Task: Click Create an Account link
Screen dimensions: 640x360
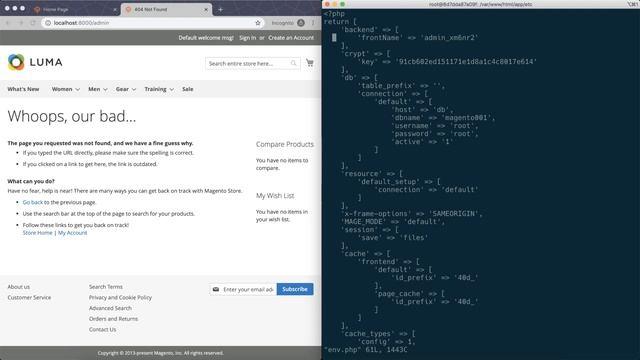Action: click(291, 38)
